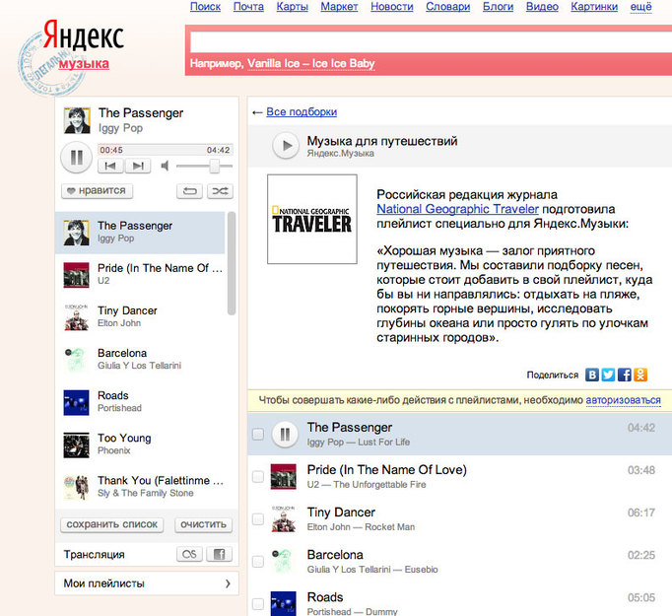Viewport: 672px width, 616px height.
Task: Open 'The Unforgettable Fire' album link
Action: [x=379, y=484]
